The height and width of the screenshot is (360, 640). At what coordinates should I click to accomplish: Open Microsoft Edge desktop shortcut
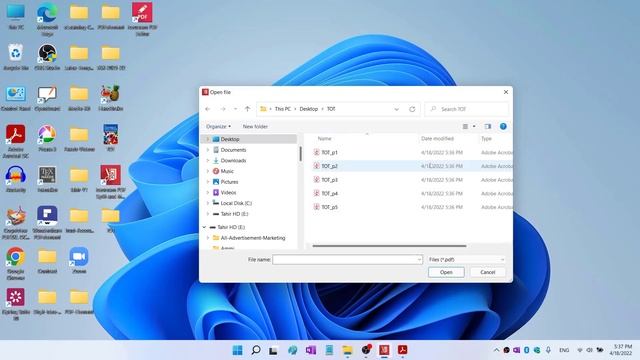47,18
